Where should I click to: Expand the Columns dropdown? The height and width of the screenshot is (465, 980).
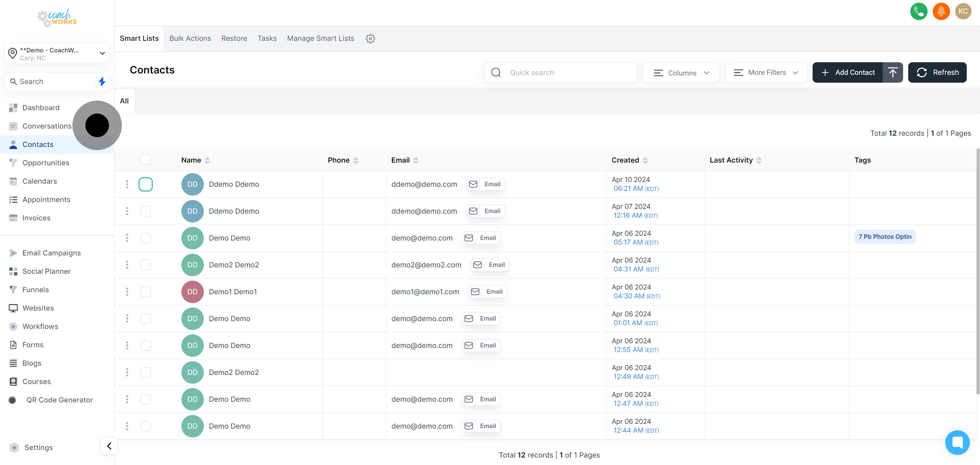[681, 72]
